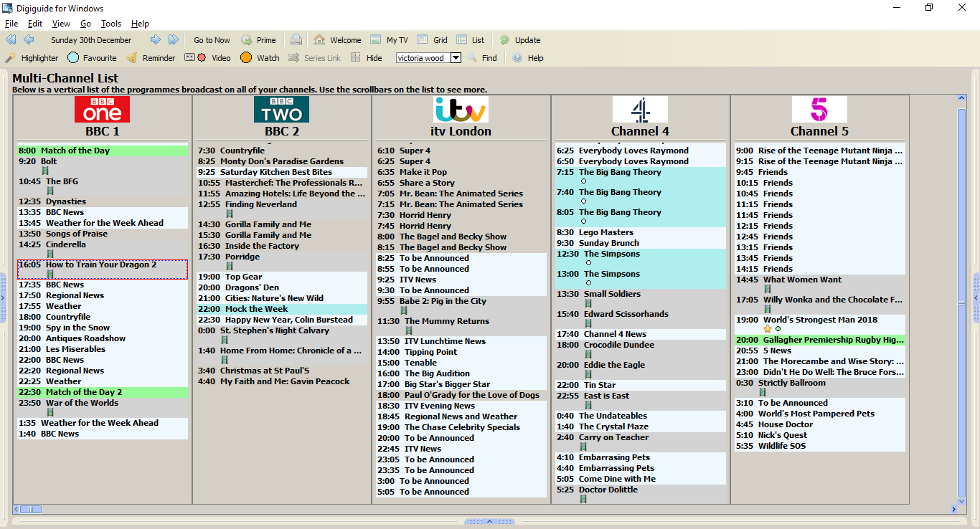This screenshot has width=980, height=529.
Task: Click the Series Link icon
Action: tap(293, 58)
